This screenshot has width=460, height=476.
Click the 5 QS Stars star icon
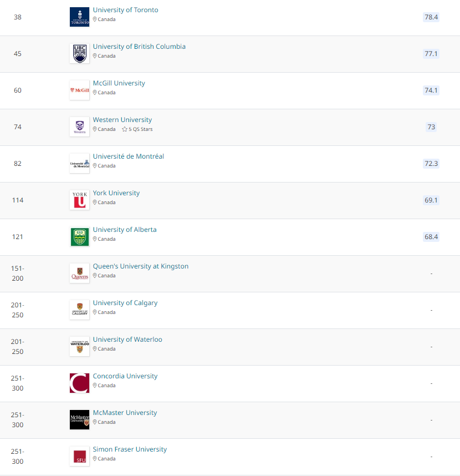(x=125, y=129)
